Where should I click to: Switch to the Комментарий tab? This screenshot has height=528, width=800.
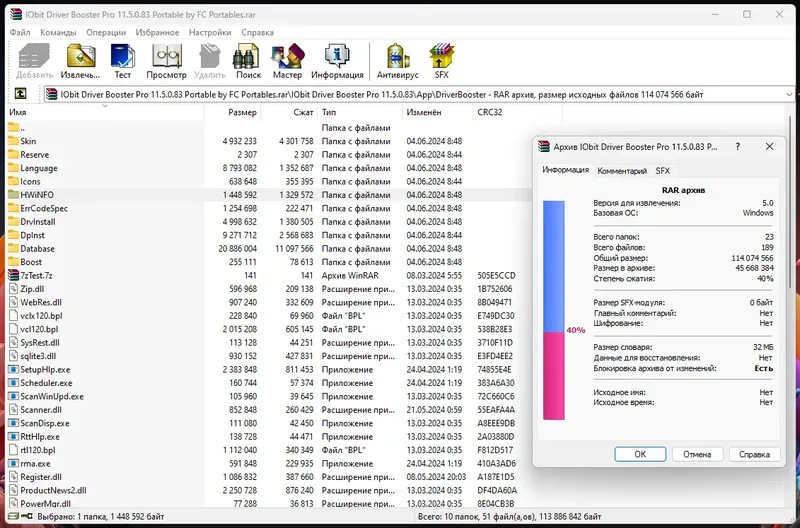[622, 171]
